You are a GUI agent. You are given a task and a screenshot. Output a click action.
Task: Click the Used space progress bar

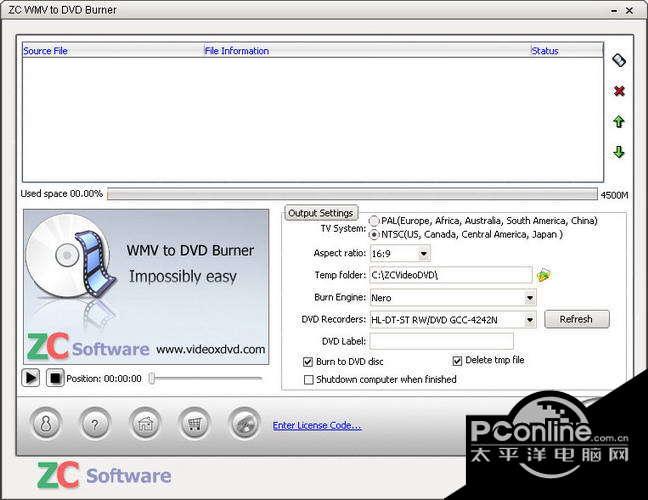[353, 194]
